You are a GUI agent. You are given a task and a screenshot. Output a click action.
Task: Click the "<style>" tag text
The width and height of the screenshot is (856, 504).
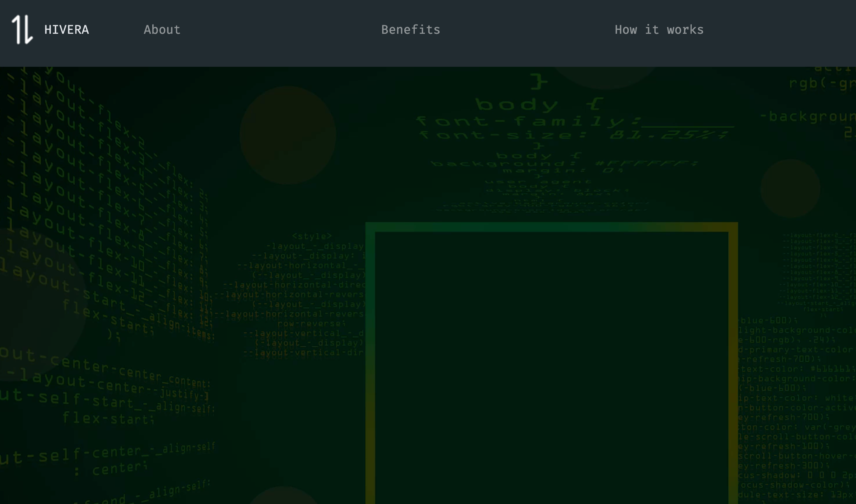(312, 236)
